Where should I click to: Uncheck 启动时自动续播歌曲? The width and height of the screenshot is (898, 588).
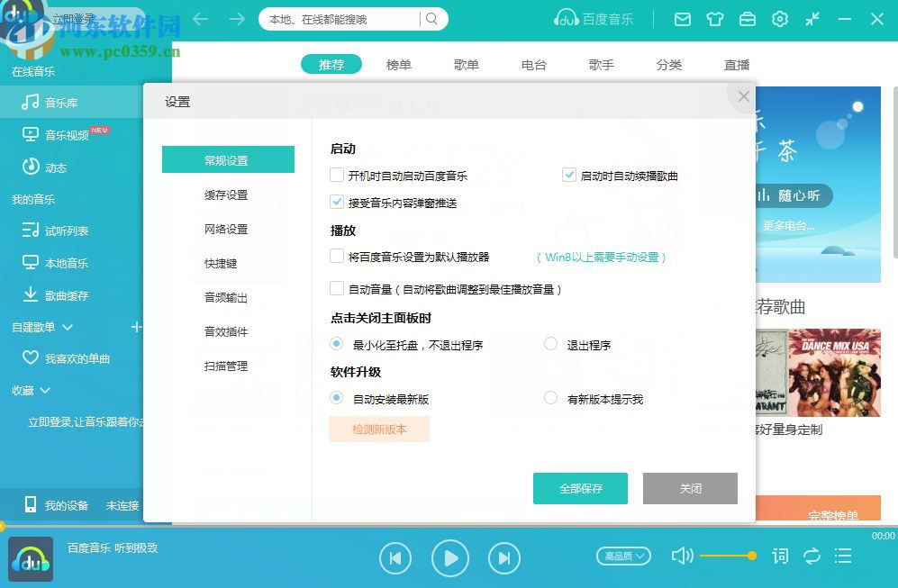(569, 176)
